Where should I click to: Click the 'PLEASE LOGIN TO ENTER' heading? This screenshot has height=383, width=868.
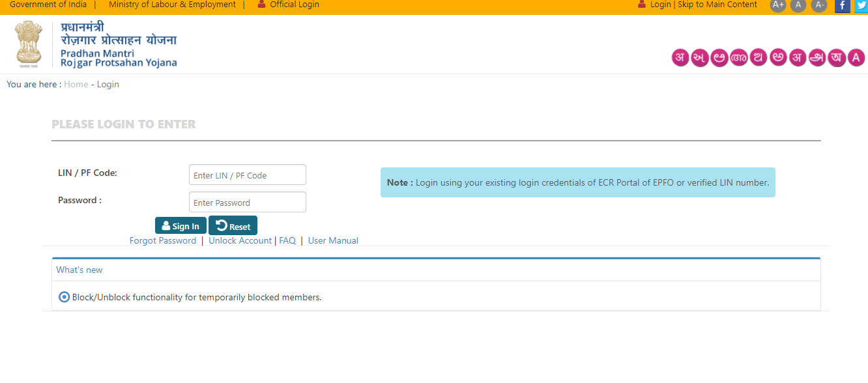[124, 124]
